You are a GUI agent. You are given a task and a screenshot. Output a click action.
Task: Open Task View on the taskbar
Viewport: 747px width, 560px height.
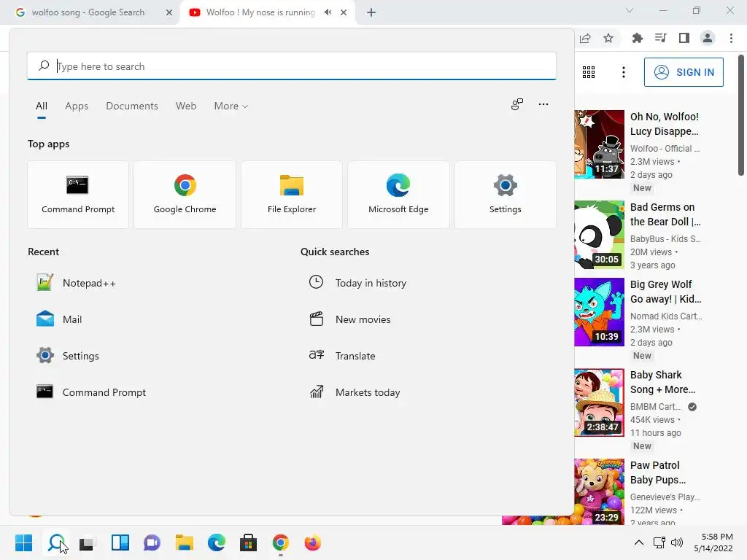pyautogui.click(x=88, y=542)
